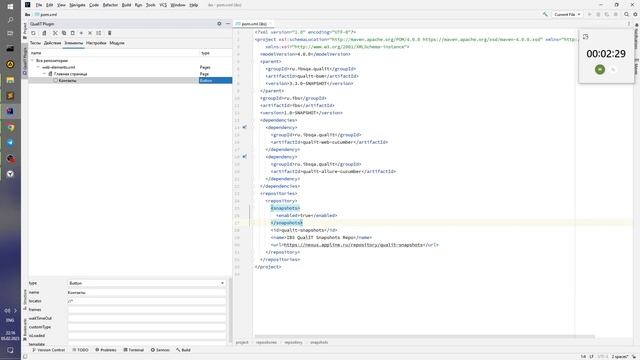Click the Run play icon in top toolbar

589,14
